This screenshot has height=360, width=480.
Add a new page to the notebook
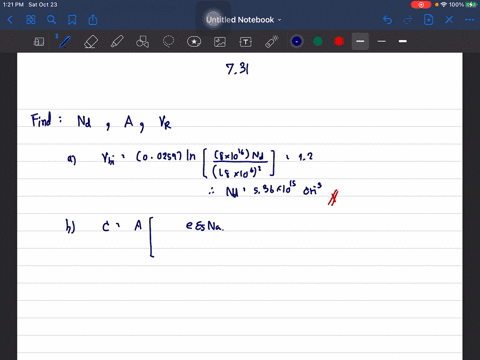click(x=428, y=20)
